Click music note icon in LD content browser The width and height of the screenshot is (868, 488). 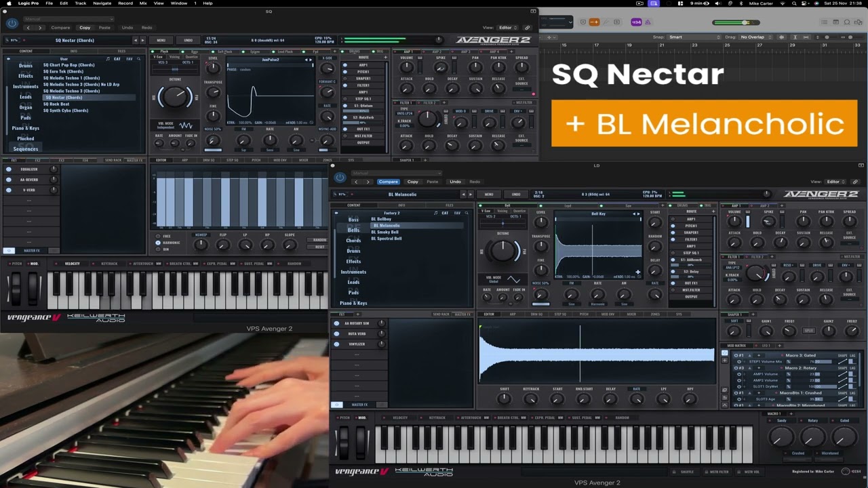436,213
